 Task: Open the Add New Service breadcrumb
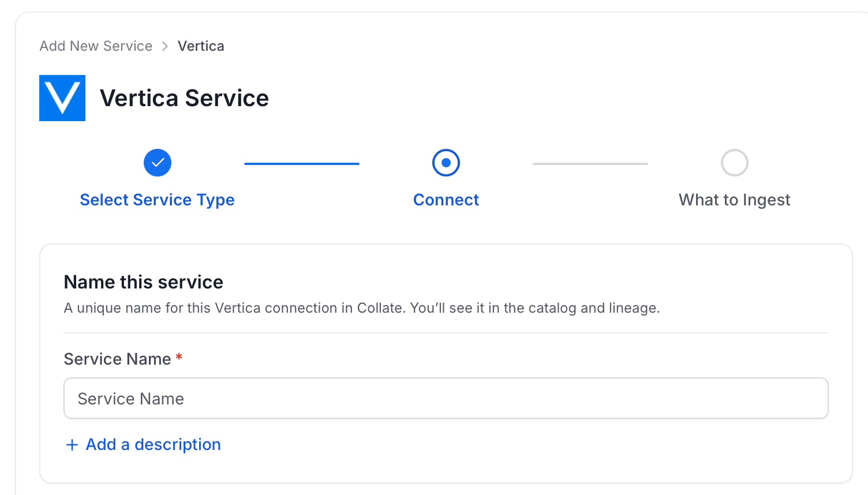(96, 46)
